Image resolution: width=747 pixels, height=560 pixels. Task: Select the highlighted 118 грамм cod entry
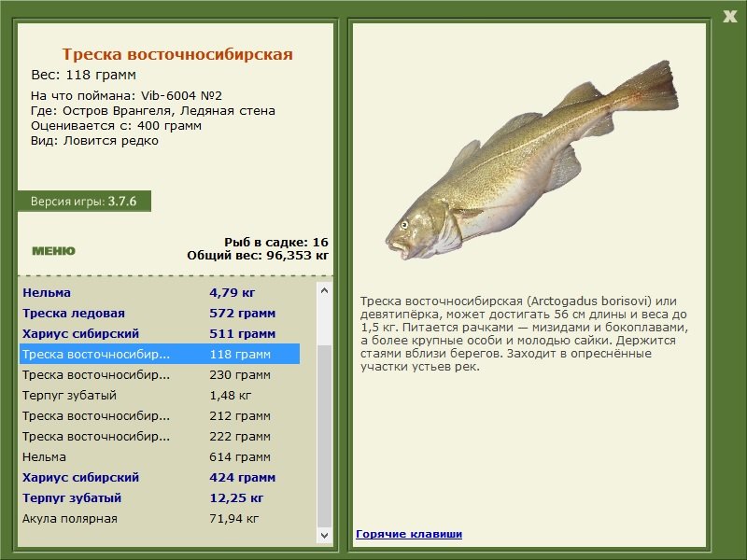[159, 354]
